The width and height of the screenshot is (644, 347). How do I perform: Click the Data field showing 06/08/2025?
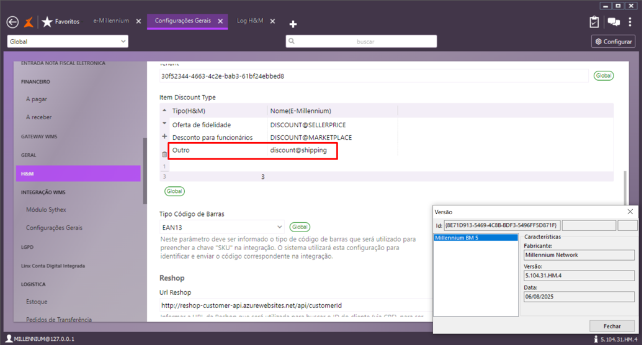point(579,297)
